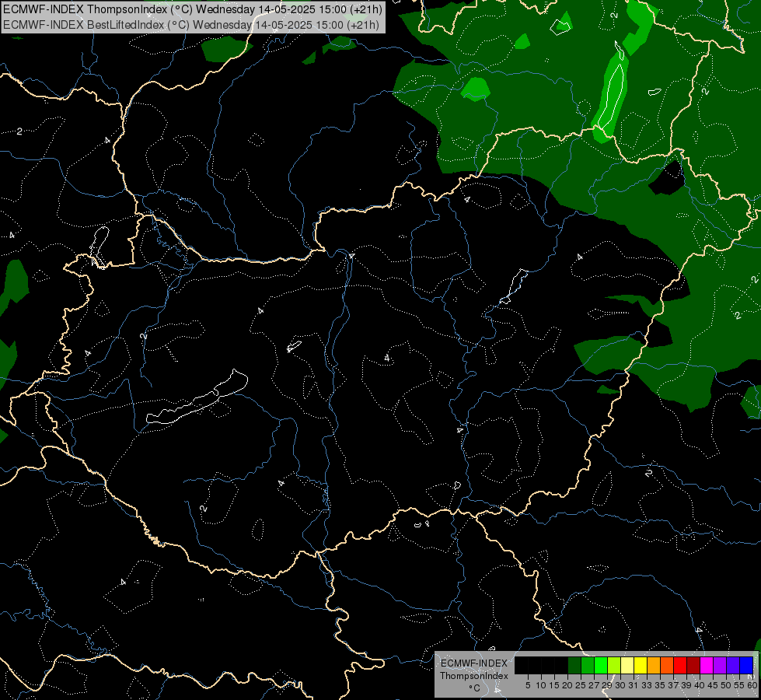Viewport: 761px width, 700px height.
Task: Click the legend tick label 33
Action: pos(647,685)
